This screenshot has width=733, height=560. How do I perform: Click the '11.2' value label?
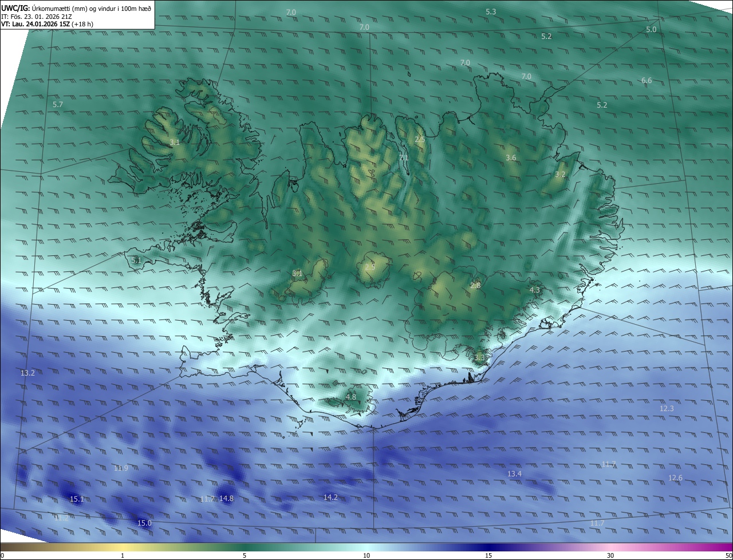point(61,518)
